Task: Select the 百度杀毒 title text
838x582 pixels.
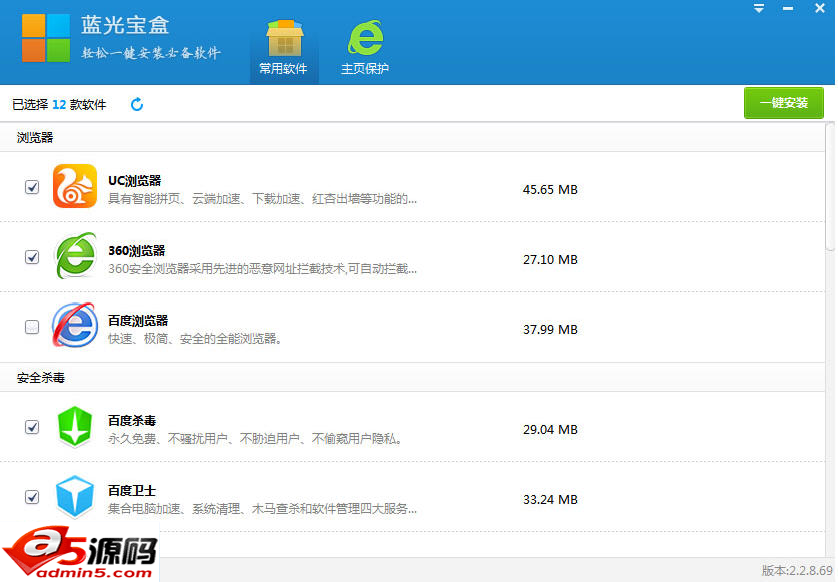Action: coord(132,421)
